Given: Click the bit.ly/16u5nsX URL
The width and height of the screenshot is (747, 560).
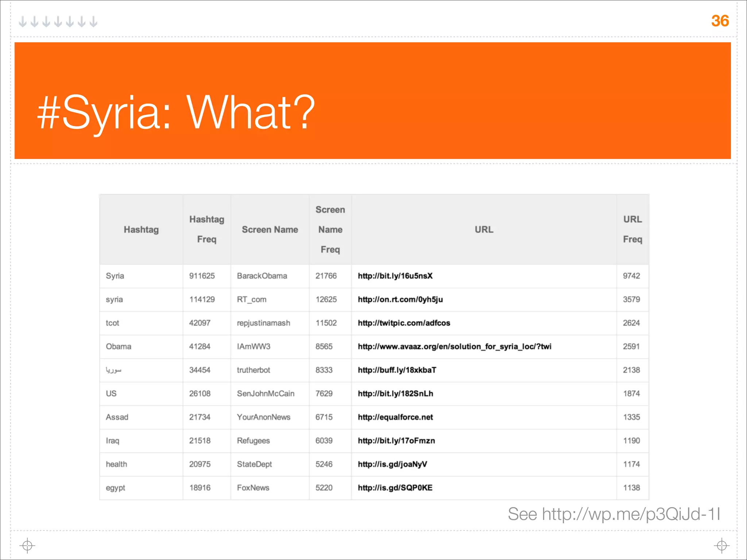Looking at the screenshot, I should (x=395, y=276).
